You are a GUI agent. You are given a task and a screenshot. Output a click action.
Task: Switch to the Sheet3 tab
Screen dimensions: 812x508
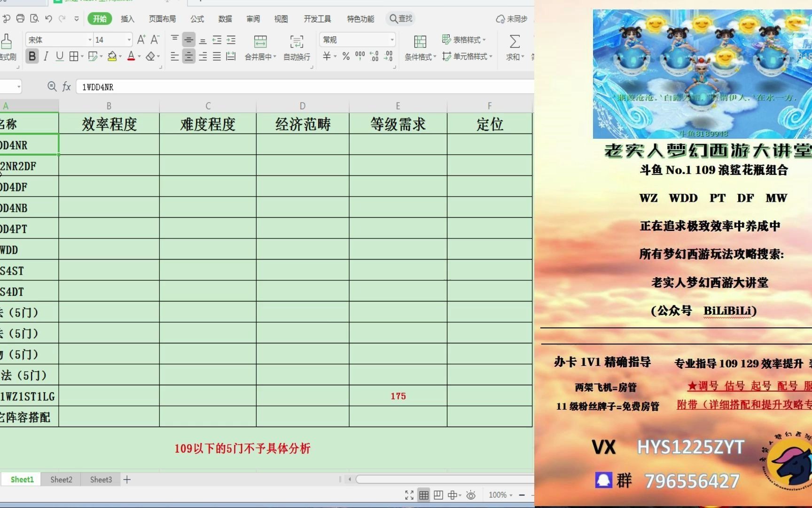pyautogui.click(x=101, y=479)
